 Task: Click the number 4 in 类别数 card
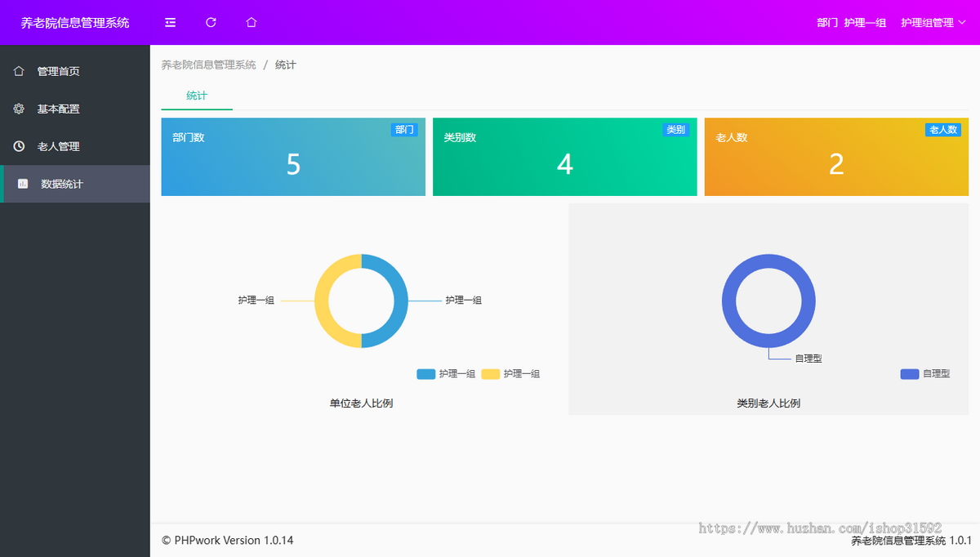pyautogui.click(x=564, y=164)
